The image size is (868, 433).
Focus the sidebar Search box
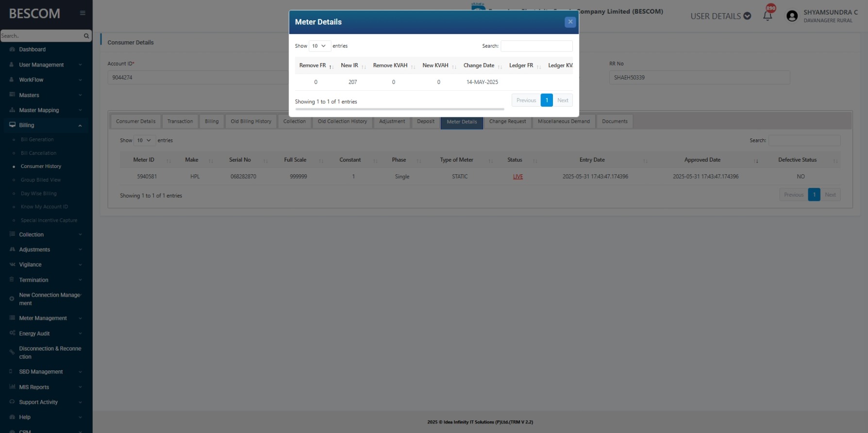point(41,36)
